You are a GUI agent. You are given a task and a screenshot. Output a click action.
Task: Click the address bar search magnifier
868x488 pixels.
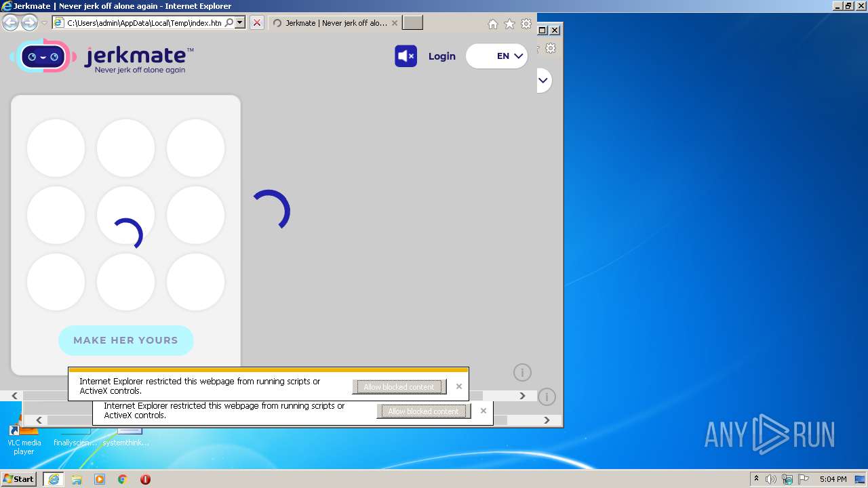click(x=229, y=23)
